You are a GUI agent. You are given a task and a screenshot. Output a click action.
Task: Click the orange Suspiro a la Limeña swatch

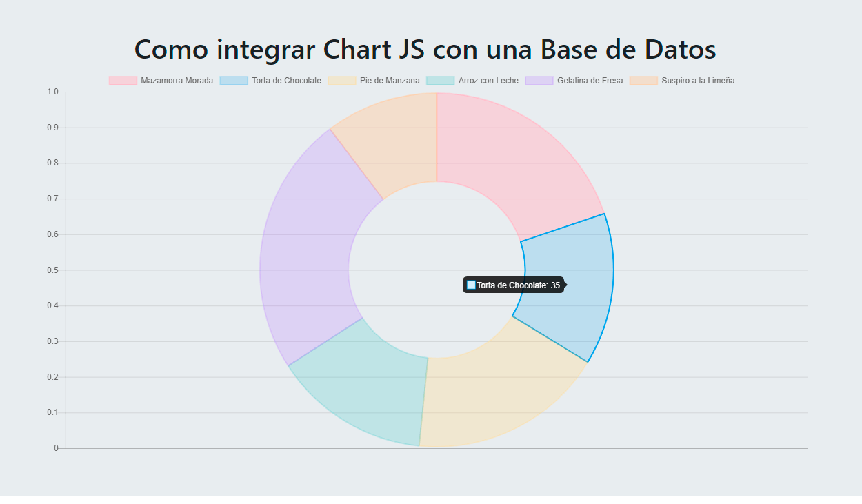tap(643, 81)
